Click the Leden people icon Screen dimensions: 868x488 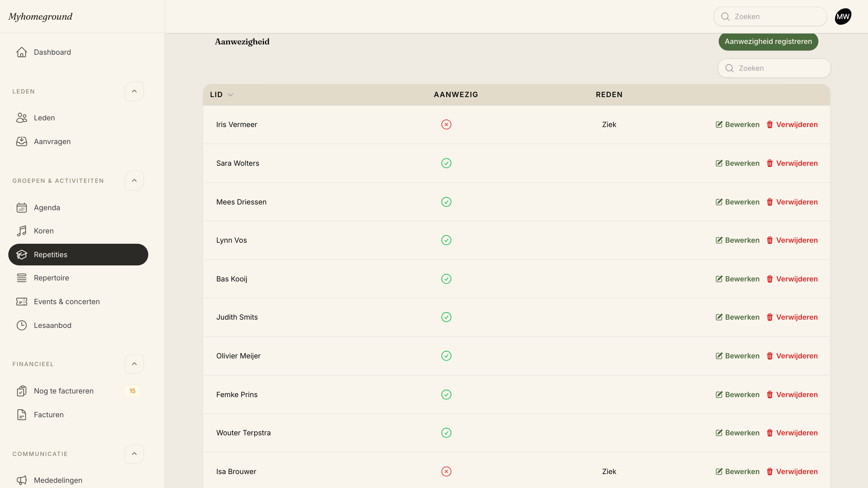(21, 118)
